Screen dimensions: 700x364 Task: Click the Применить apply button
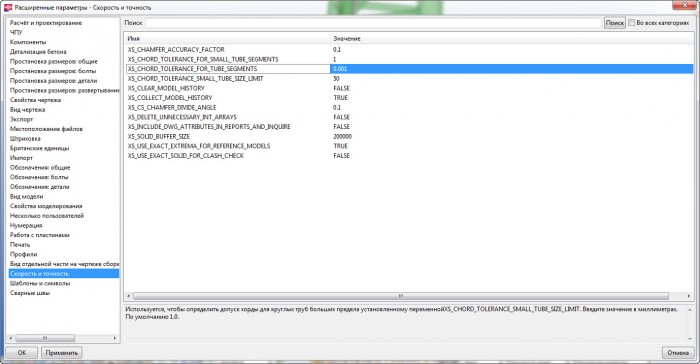point(62,352)
